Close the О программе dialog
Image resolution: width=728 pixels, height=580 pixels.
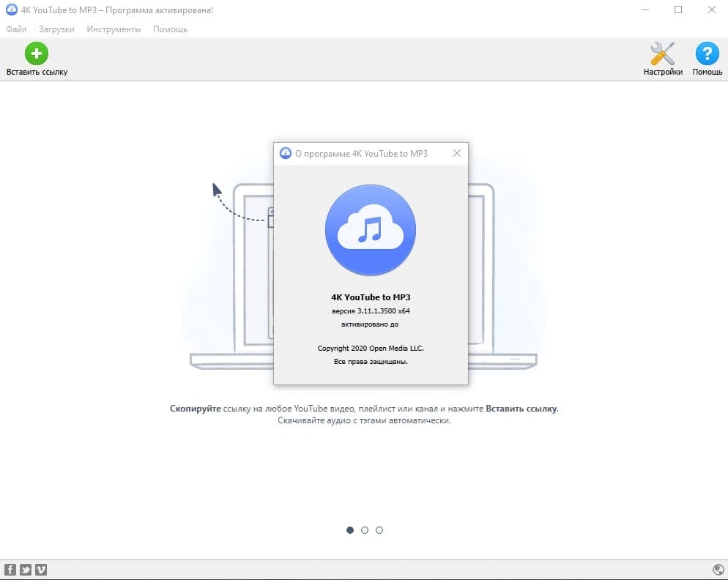(x=457, y=153)
